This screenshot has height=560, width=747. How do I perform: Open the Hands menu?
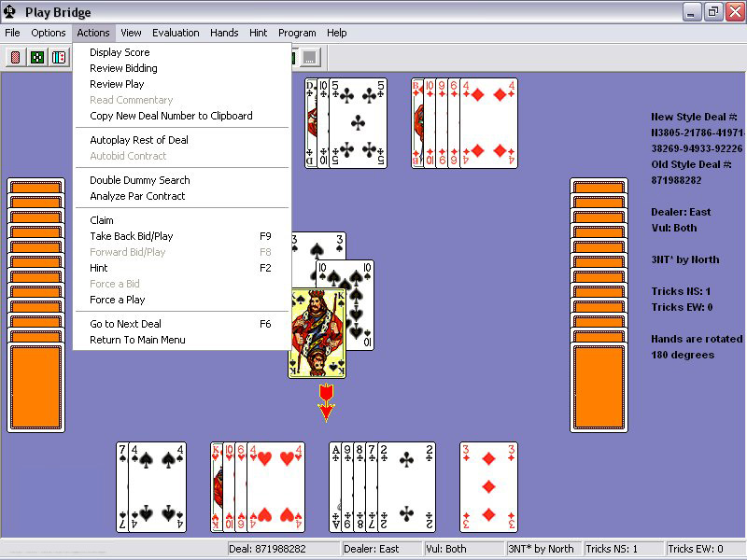click(x=224, y=33)
